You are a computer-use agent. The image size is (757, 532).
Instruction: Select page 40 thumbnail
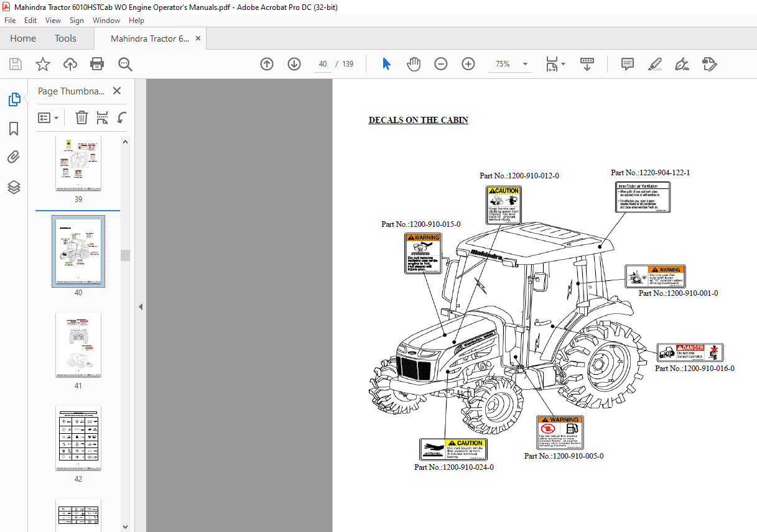pyautogui.click(x=78, y=251)
